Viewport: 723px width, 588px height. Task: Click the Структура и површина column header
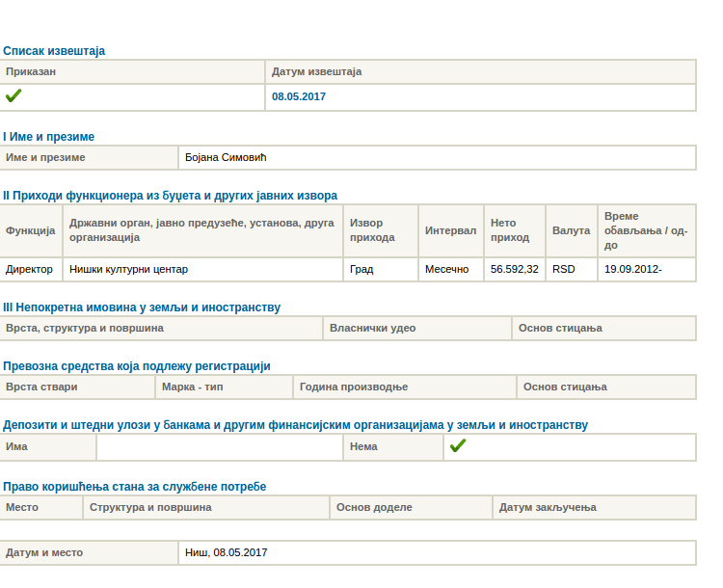(150, 508)
